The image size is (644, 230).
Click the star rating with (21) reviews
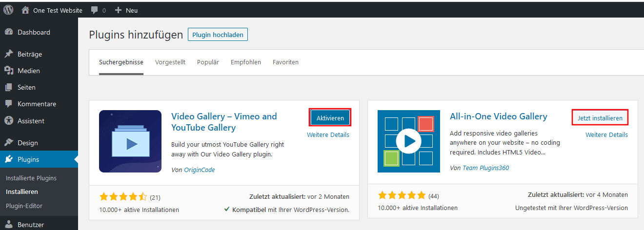(x=123, y=197)
